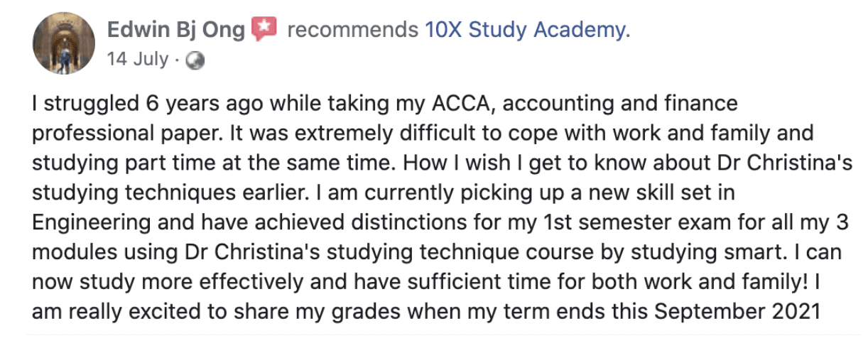The height and width of the screenshot is (358, 868).
Task: Click the line starting "studying techniques earlier"
Action: pyautogui.click(x=382, y=192)
